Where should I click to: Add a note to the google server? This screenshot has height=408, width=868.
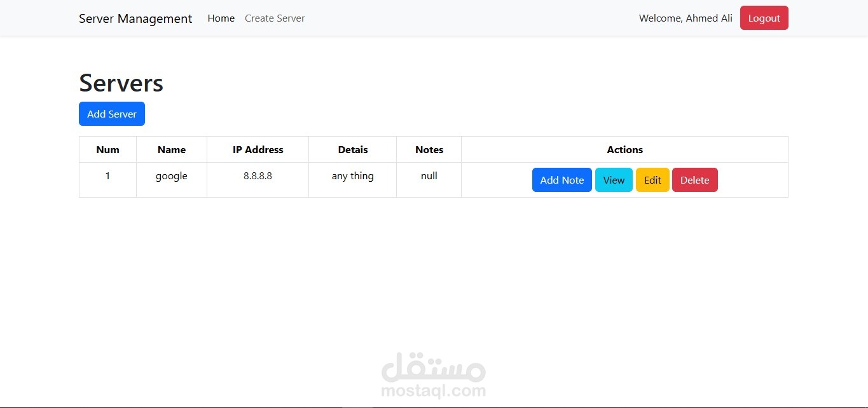(x=561, y=180)
